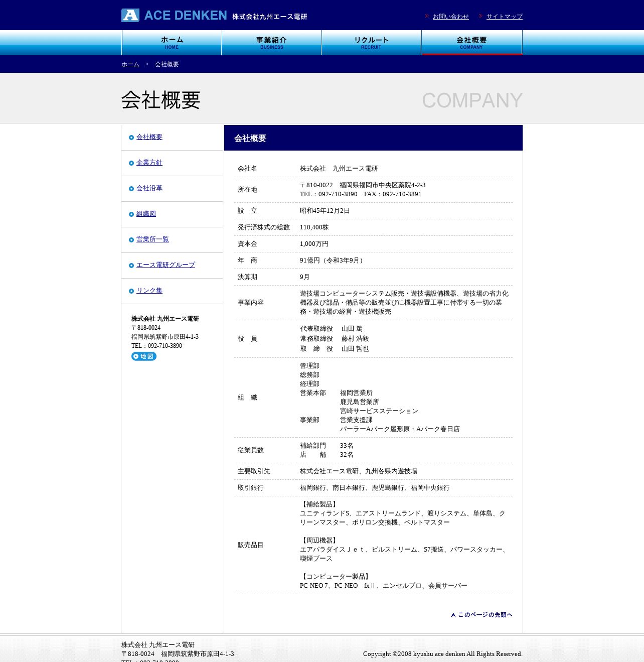Viewport: 644px width, 662px height.
Task: Select 会社概要 in the sidebar
Action: [x=149, y=137]
